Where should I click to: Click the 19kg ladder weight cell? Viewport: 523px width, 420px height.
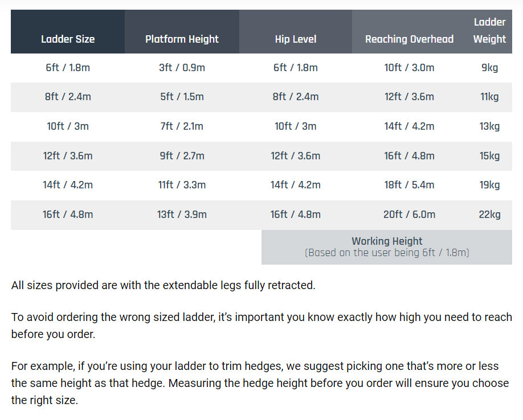point(489,185)
